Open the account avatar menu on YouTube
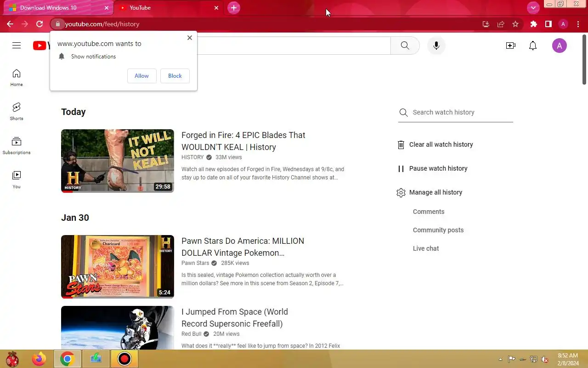Image resolution: width=588 pixels, height=368 pixels. tap(559, 46)
